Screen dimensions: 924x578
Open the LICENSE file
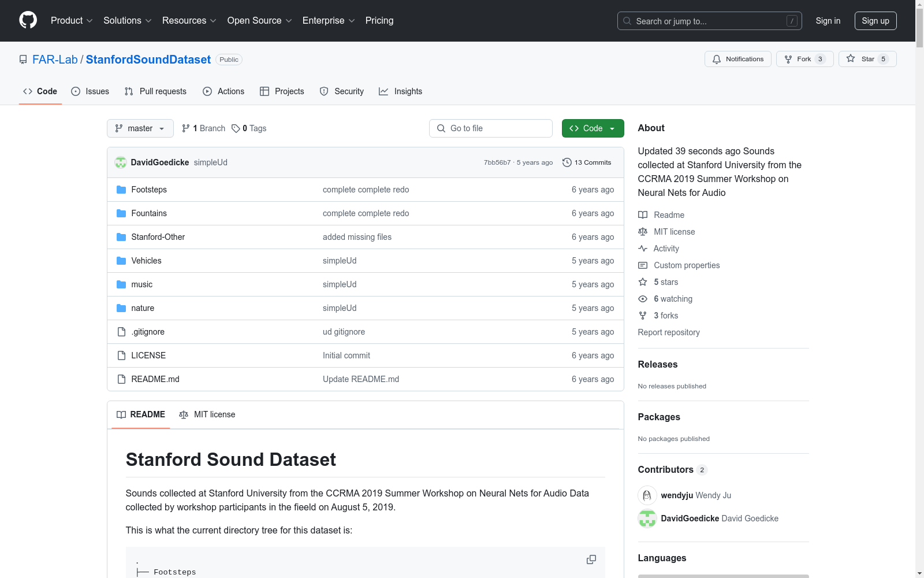tap(148, 355)
